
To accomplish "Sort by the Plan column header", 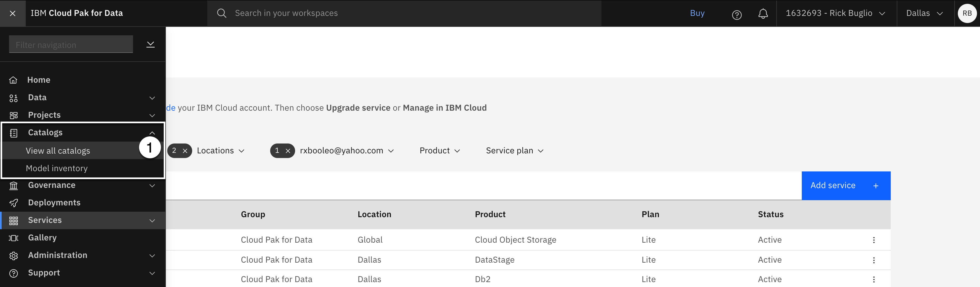I will pyautogui.click(x=650, y=214).
